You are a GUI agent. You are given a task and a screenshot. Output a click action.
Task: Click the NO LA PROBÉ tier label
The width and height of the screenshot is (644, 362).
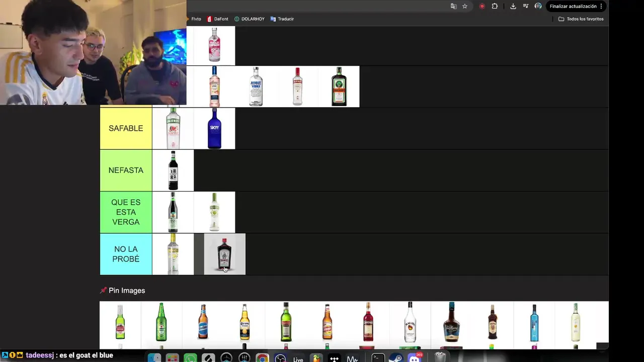coord(126,254)
